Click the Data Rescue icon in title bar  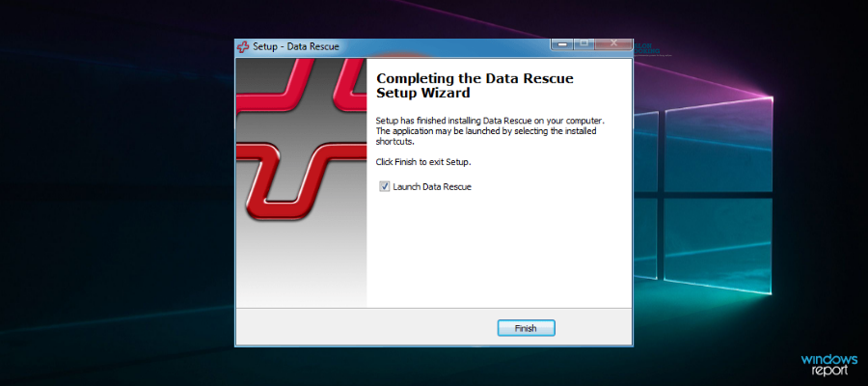[243, 46]
